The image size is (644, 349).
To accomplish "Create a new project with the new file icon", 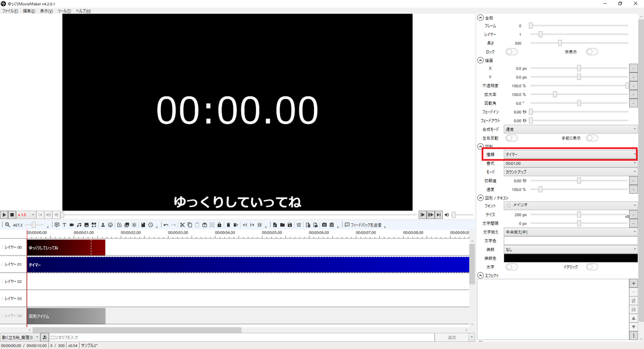I will (x=275, y=224).
